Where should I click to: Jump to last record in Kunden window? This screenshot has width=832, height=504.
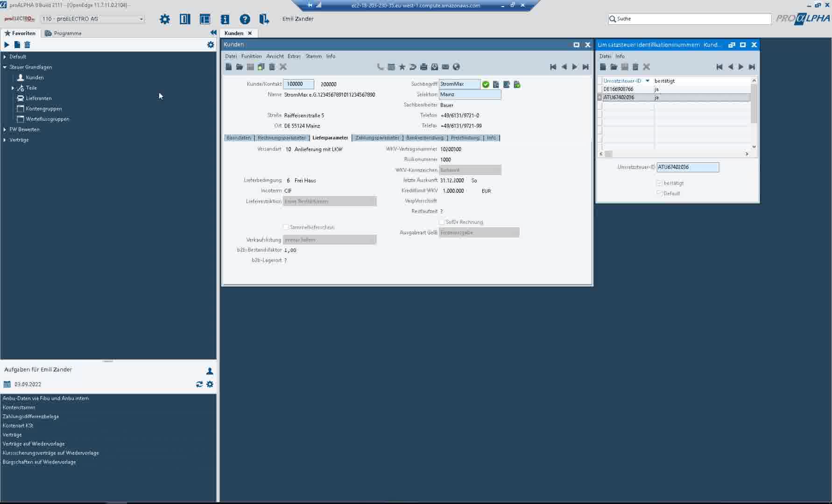tap(585, 67)
